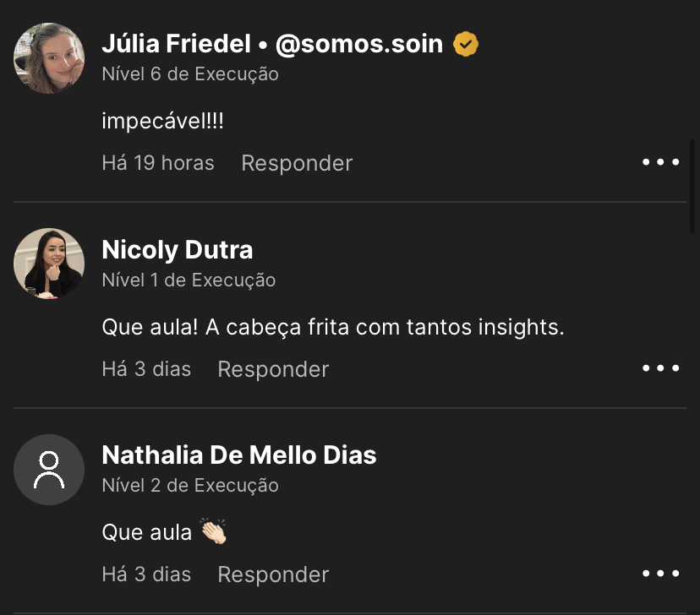This screenshot has height=615, width=700.
Task: Click the Nível 6 de Execução badge
Action: [189, 74]
